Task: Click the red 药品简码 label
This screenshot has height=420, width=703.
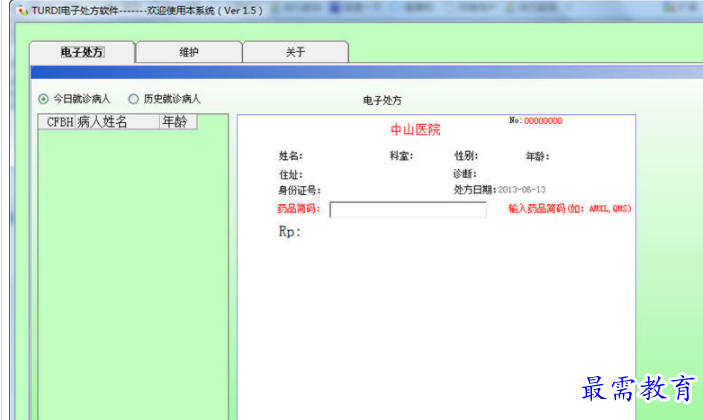Action: (299, 208)
